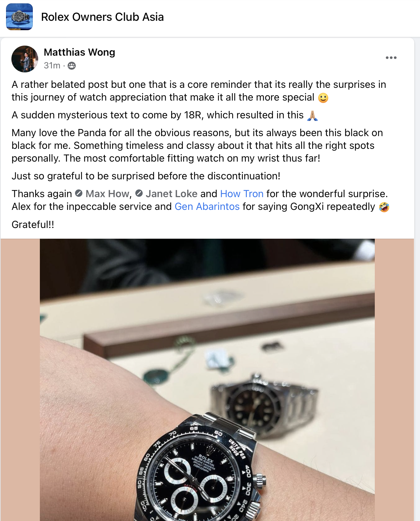Click the 31m post timestamp

coord(52,65)
